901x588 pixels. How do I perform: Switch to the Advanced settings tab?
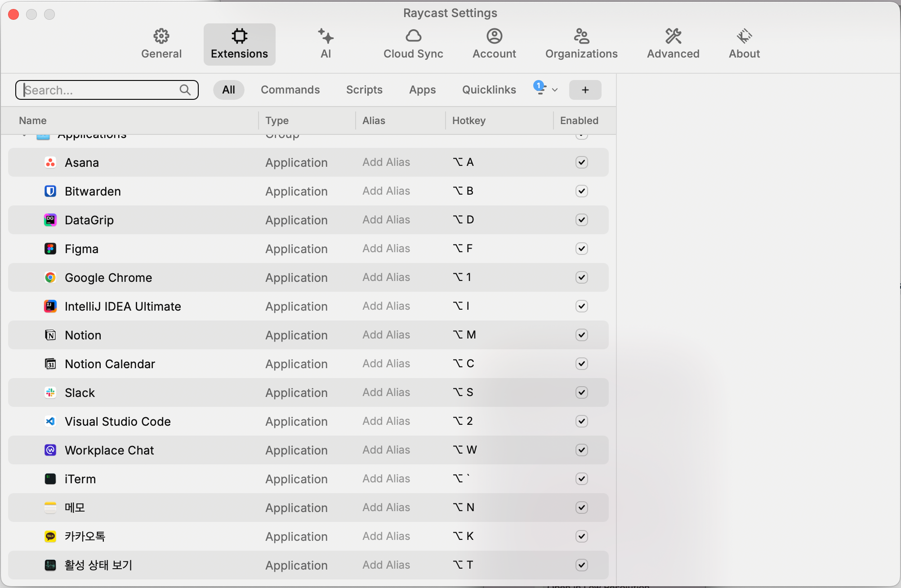[x=673, y=44]
